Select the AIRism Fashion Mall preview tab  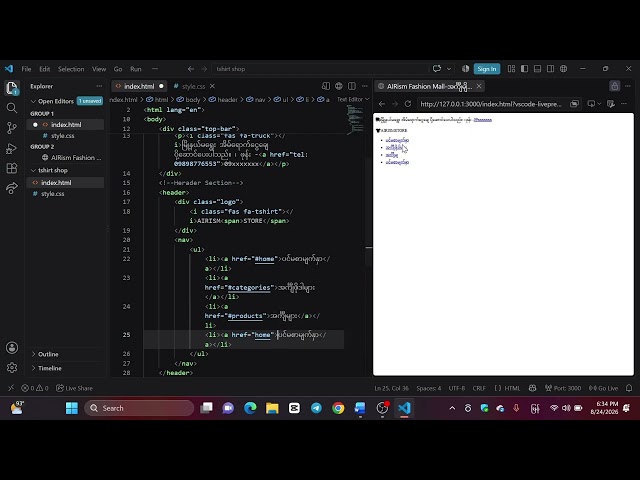429,86
